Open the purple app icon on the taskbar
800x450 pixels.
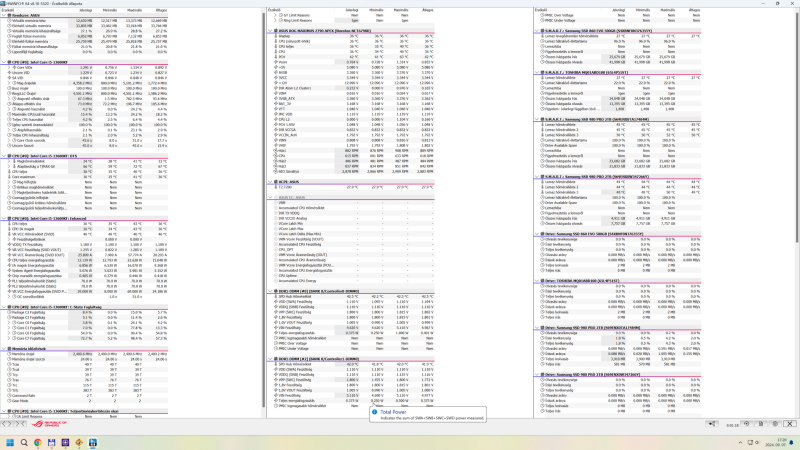coord(65,442)
